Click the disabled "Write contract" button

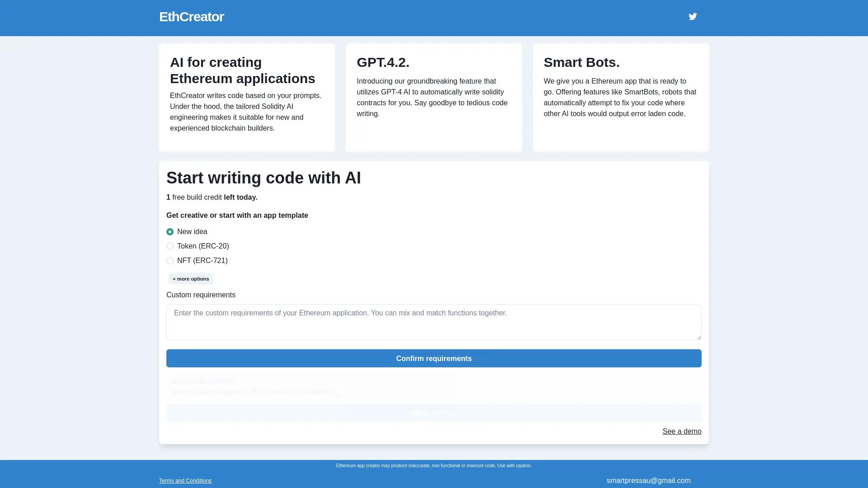tap(434, 413)
